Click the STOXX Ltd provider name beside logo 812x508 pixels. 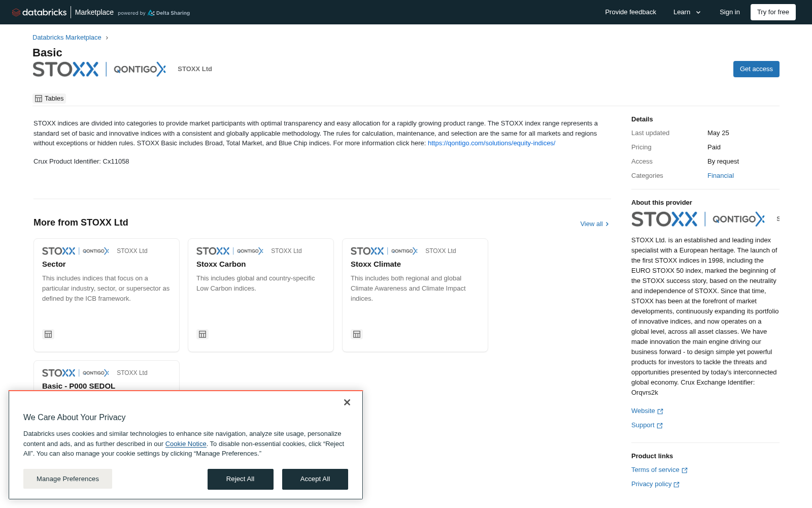coord(195,69)
